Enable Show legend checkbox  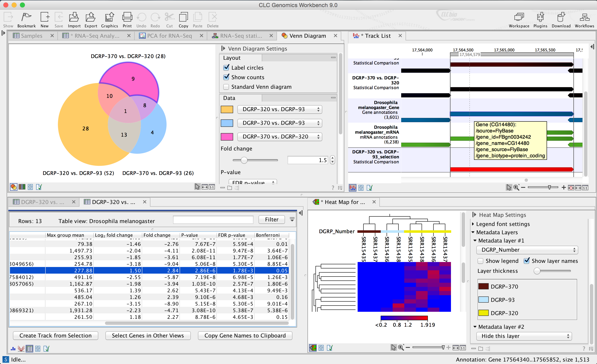tap(480, 261)
